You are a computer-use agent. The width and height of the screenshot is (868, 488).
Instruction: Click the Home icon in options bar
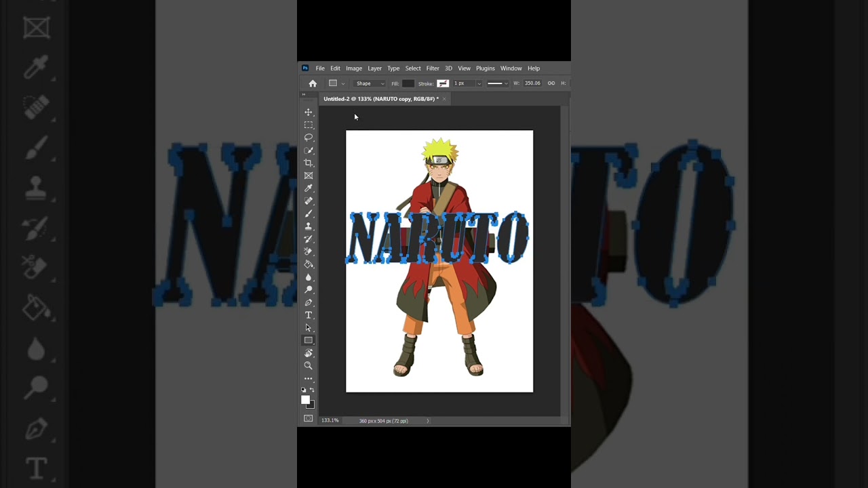click(x=313, y=83)
